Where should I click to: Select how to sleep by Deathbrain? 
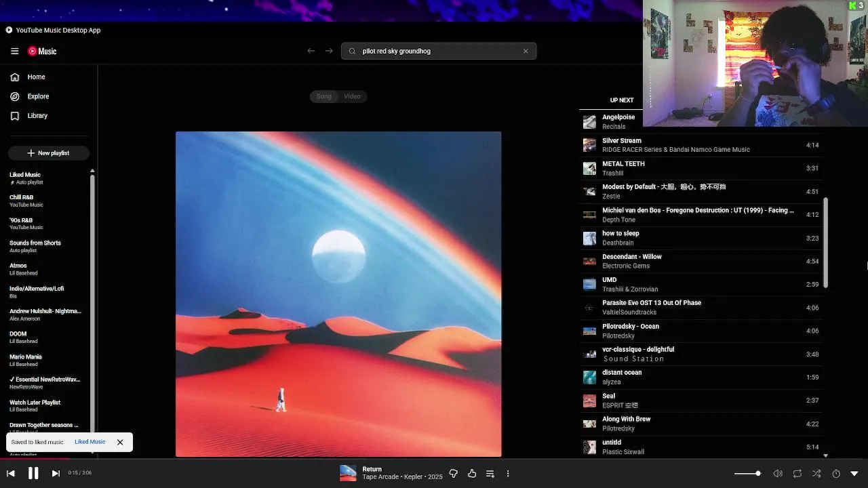click(701, 238)
